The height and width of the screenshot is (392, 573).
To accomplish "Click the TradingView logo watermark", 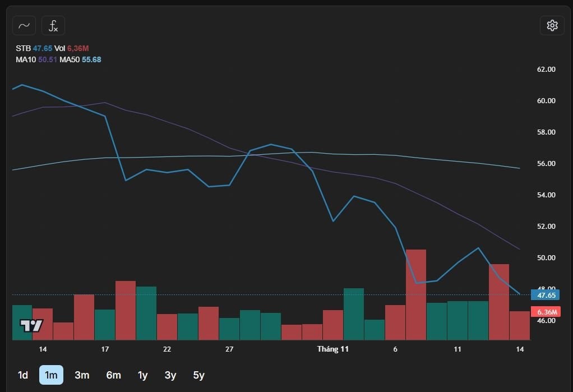I will coord(31,325).
